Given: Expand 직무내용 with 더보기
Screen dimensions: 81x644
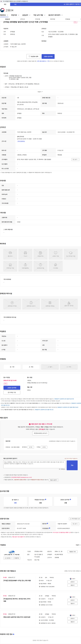Looking at the screenshot, I should (x=40, y=92).
